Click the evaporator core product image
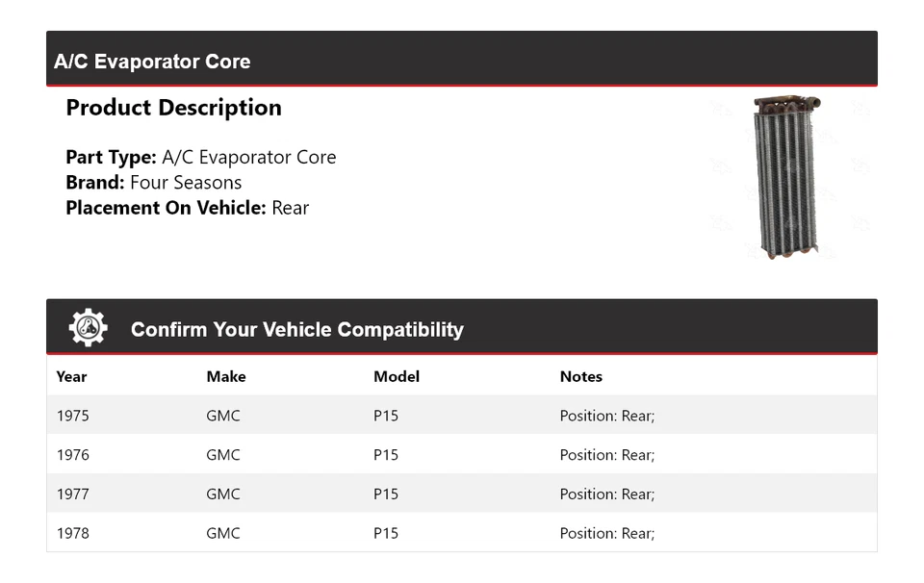The height and width of the screenshot is (583, 924). click(785, 177)
